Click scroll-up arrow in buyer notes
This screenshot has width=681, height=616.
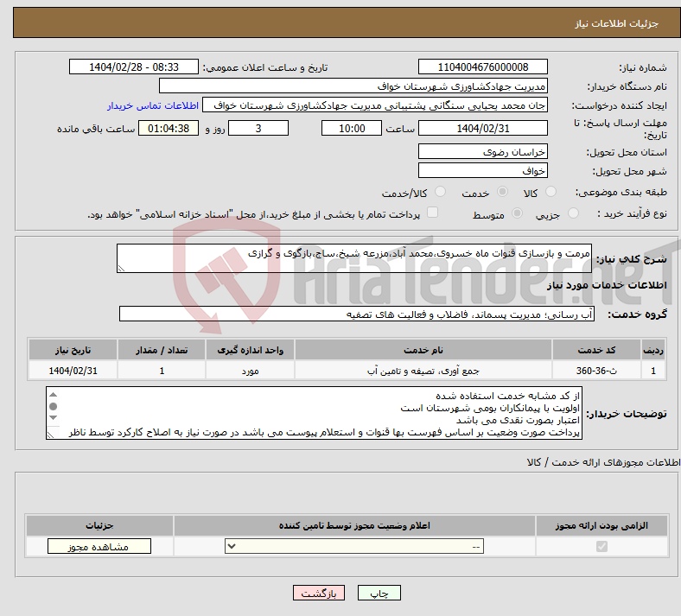(x=54, y=395)
